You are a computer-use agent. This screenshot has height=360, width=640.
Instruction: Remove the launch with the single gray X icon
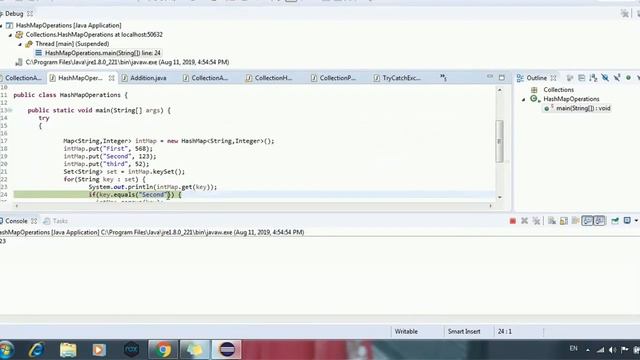click(x=524, y=221)
